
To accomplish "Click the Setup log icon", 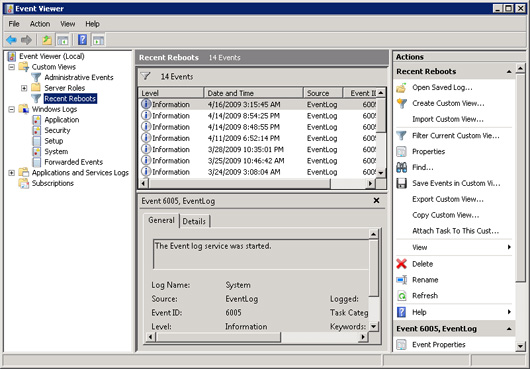I will 37,141.
